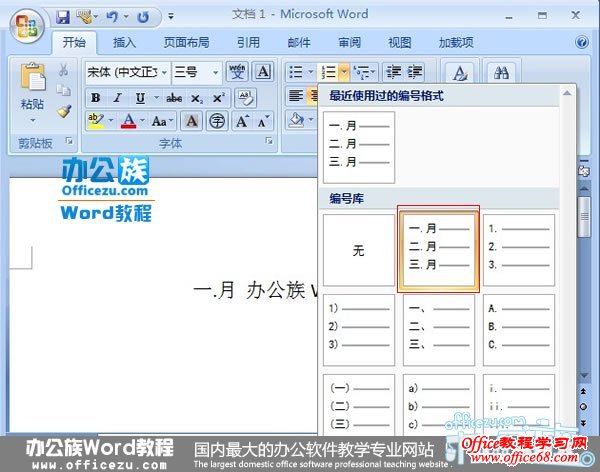Toggle subscript formatting
600x472 pixels.
197,98
